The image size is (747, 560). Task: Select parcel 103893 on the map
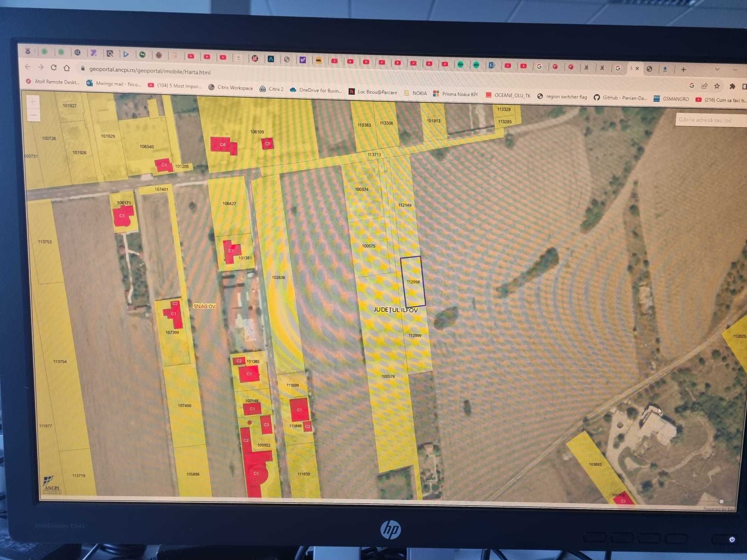click(595, 464)
